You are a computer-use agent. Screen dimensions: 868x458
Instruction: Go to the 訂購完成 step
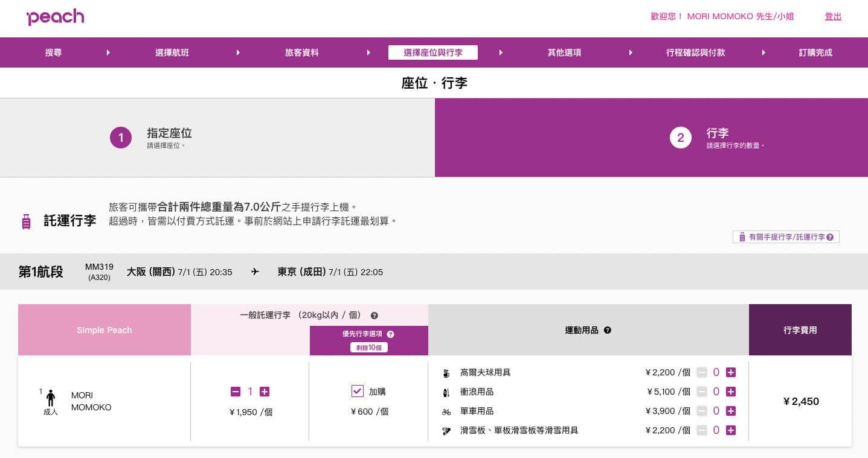click(815, 52)
